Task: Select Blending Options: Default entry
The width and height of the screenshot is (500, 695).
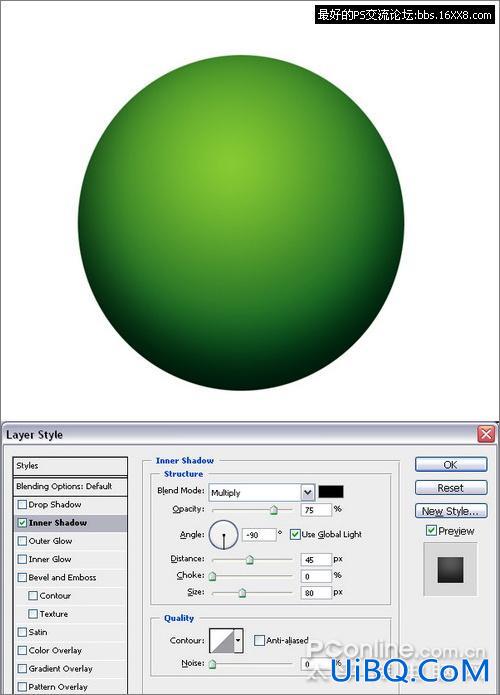Action: [x=70, y=486]
